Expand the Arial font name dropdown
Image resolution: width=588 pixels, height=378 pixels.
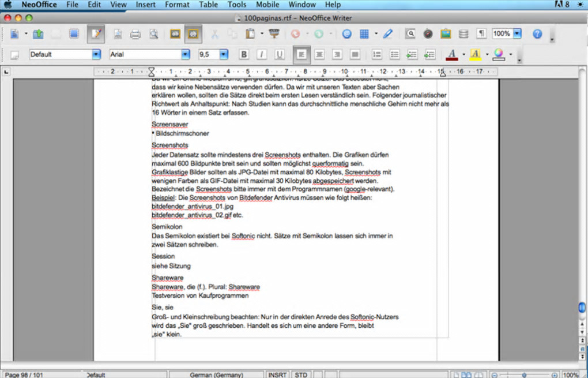[x=186, y=54]
